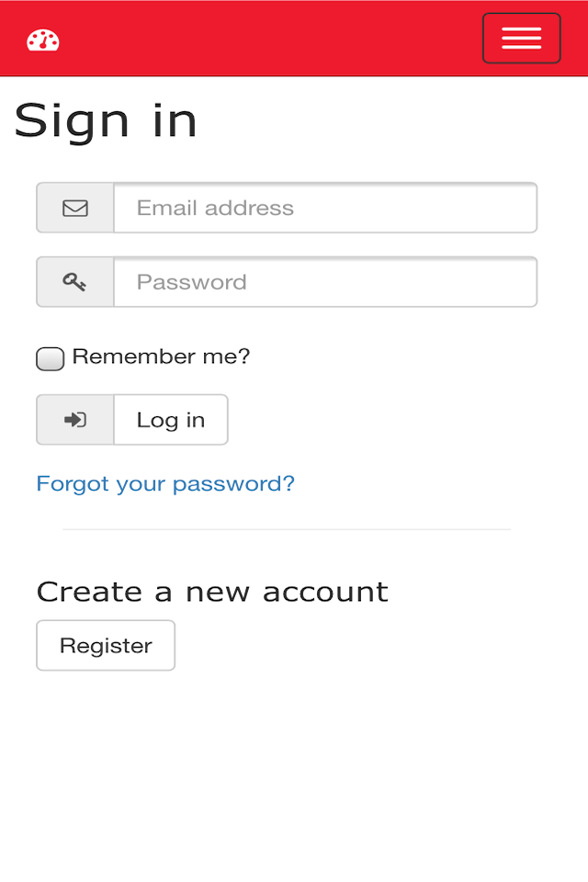Click the 'Create a new account' heading
Image resolution: width=588 pixels, height=882 pixels.
(213, 592)
